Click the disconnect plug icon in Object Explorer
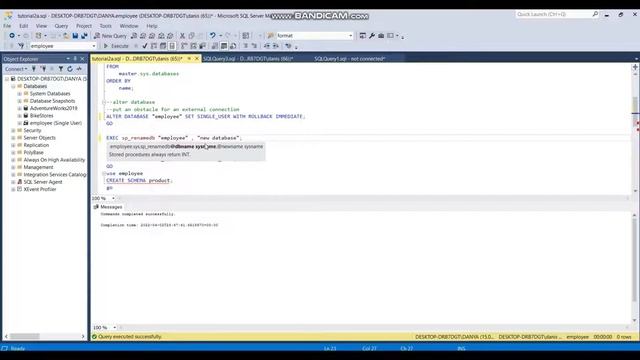Image resolution: width=640 pixels, height=360 pixels. pos(43,69)
